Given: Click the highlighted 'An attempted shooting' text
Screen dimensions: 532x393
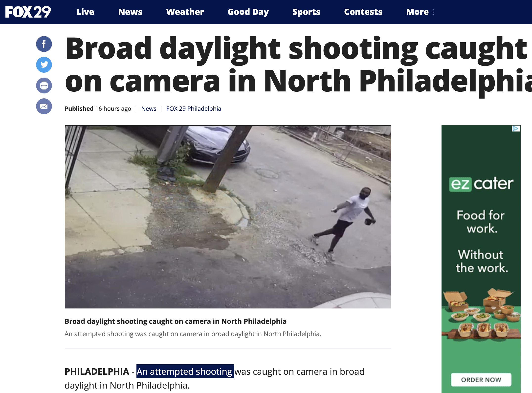Looking at the screenshot, I should click(x=185, y=371).
